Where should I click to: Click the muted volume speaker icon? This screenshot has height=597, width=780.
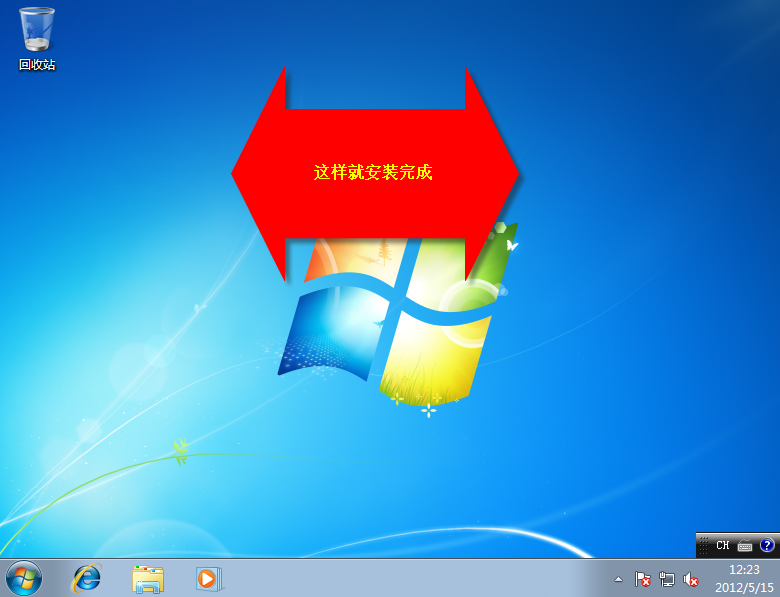pyautogui.click(x=690, y=579)
